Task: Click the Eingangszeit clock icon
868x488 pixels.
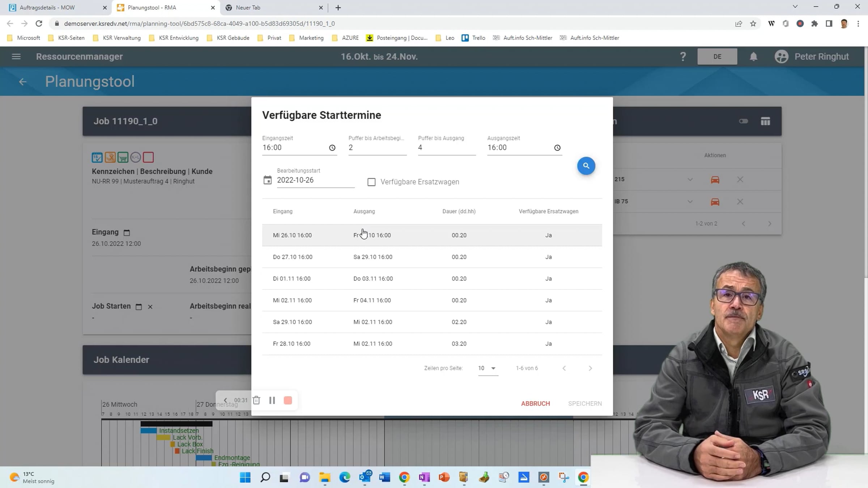Action: [x=332, y=148]
